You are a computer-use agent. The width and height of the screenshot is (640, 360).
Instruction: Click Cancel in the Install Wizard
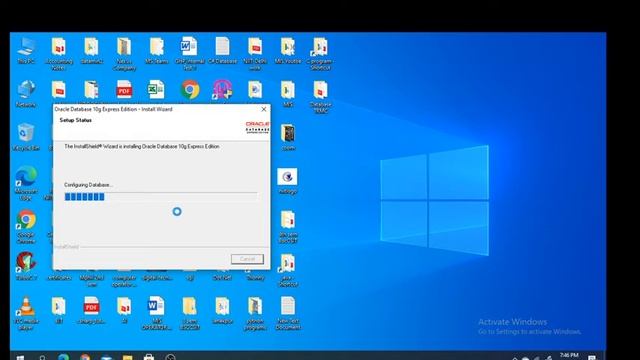(x=247, y=259)
